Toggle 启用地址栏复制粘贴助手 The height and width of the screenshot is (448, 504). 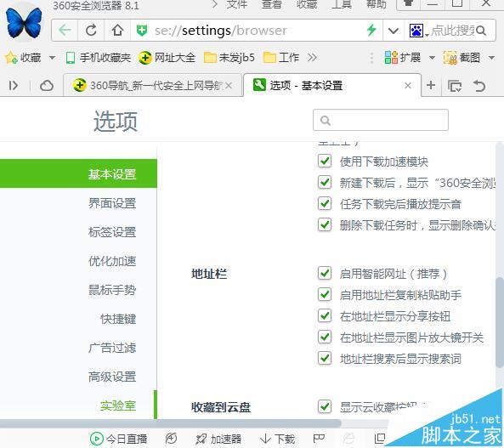point(325,294)
